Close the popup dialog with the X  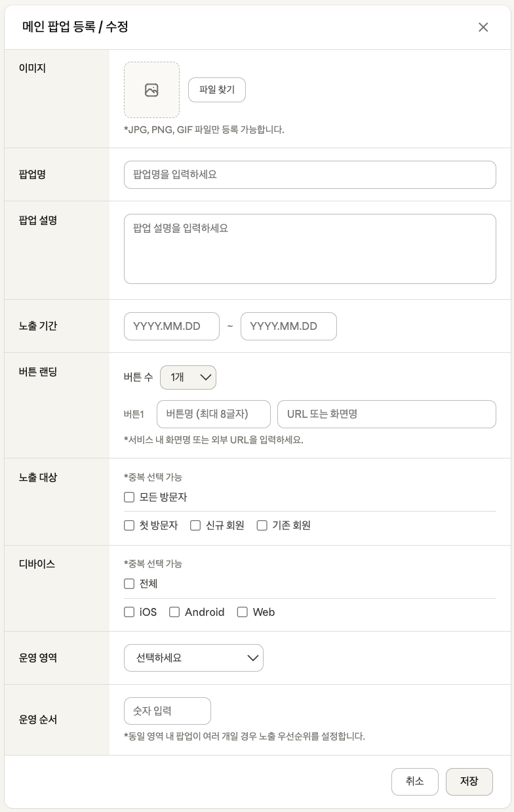483,27
